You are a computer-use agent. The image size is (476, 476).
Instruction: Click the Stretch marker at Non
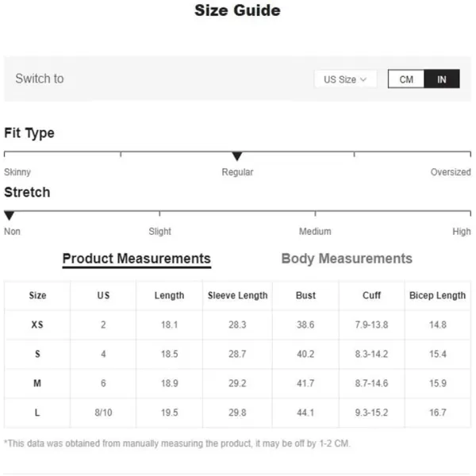pos(10,215)
